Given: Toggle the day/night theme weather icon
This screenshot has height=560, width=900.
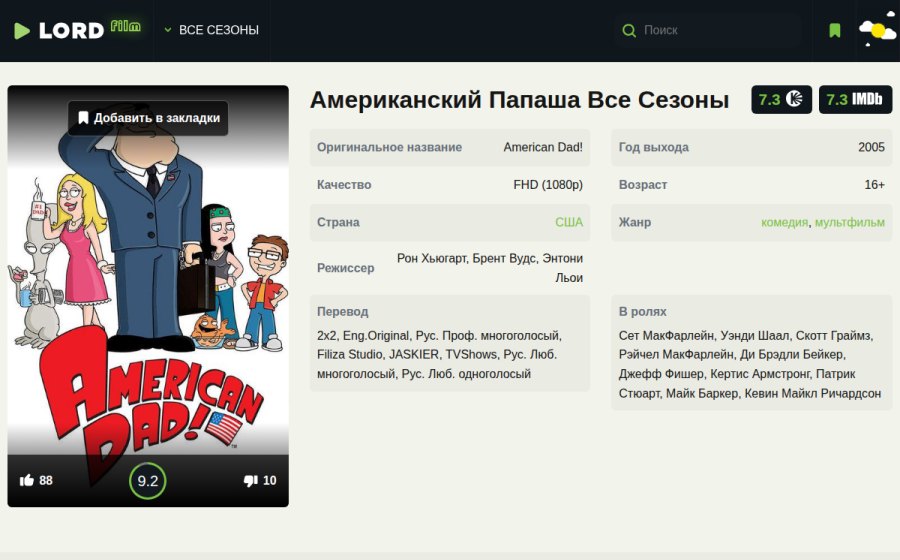Looking at the screenshot, I should [877, 30].
